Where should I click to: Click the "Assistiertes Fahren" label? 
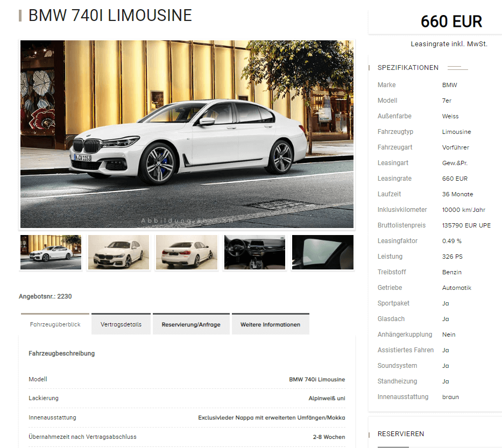click(405, 350)
